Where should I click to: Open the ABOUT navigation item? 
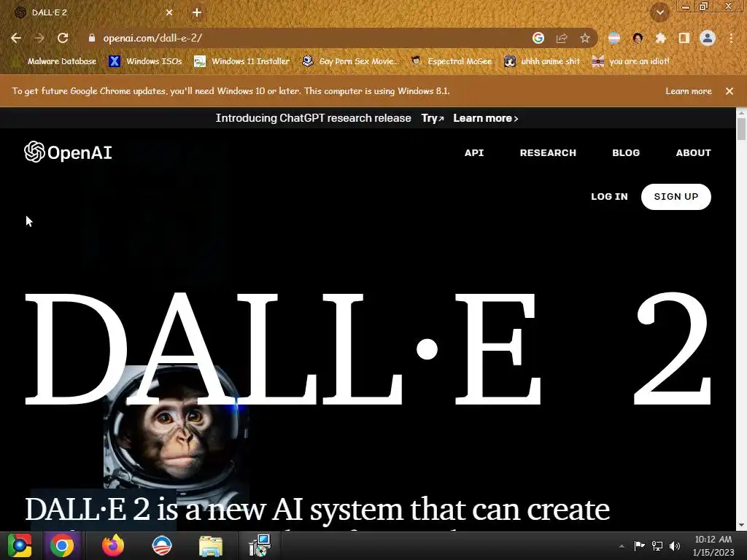pos(693,153)
